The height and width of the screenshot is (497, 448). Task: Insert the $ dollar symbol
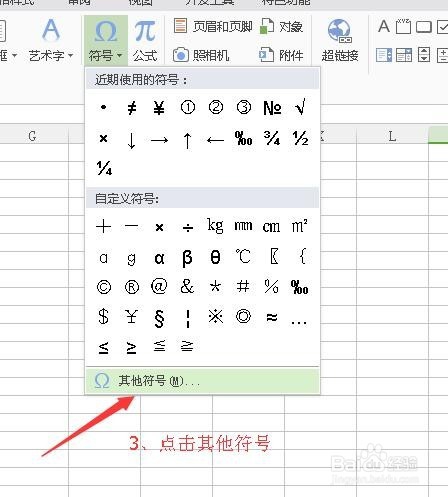(x=103, y=316)
